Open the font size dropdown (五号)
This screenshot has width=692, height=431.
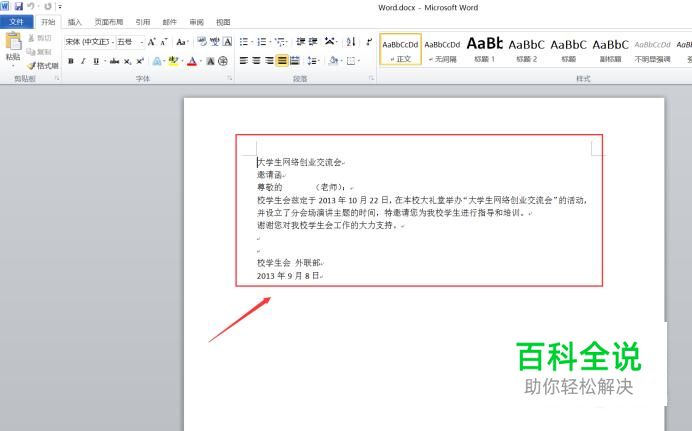tap(141, 42)
